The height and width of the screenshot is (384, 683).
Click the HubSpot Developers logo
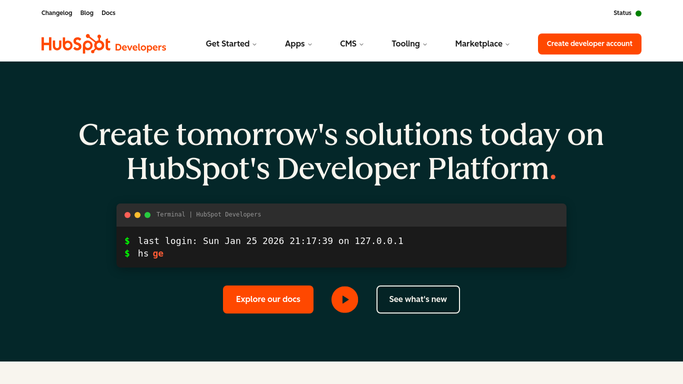click(104, 44)
